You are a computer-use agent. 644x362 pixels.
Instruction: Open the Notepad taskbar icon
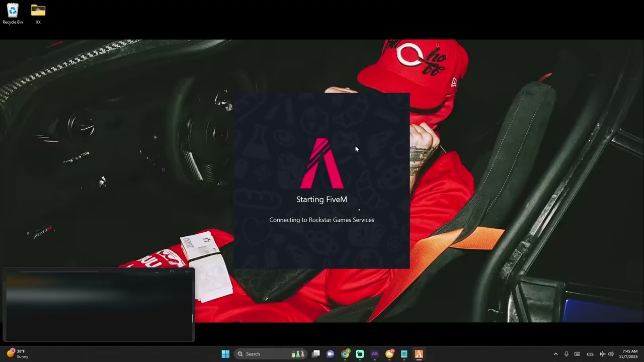coord(404,354)
